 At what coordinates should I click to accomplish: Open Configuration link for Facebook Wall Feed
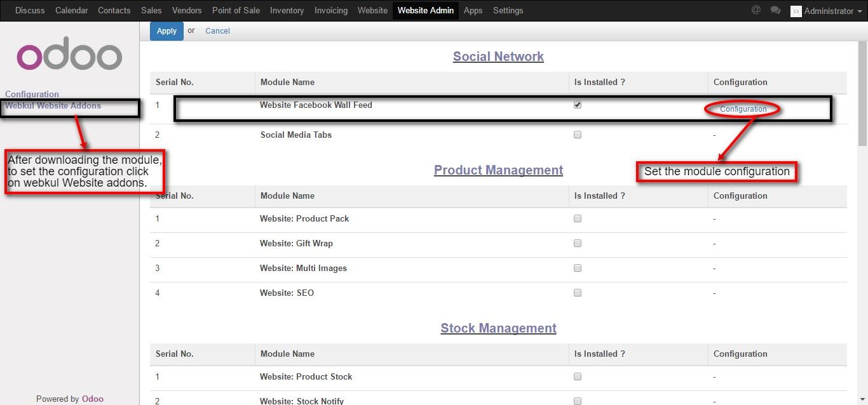pyautogui.click(x=743, y=109)
